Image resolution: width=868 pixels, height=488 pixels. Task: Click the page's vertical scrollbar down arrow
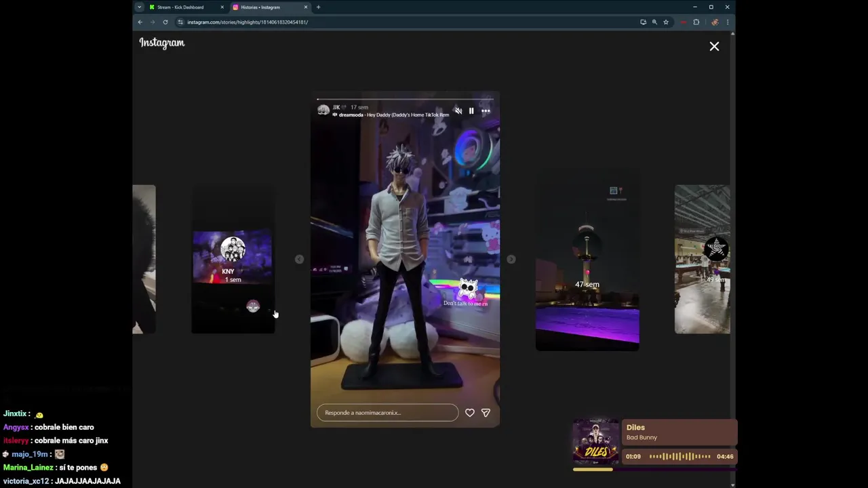pos(732,485)
